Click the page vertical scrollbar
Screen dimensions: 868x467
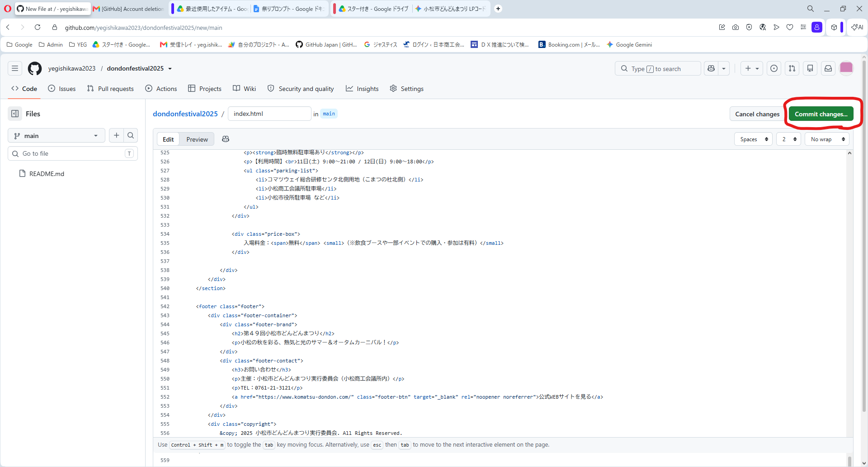[x=864, y=236]
